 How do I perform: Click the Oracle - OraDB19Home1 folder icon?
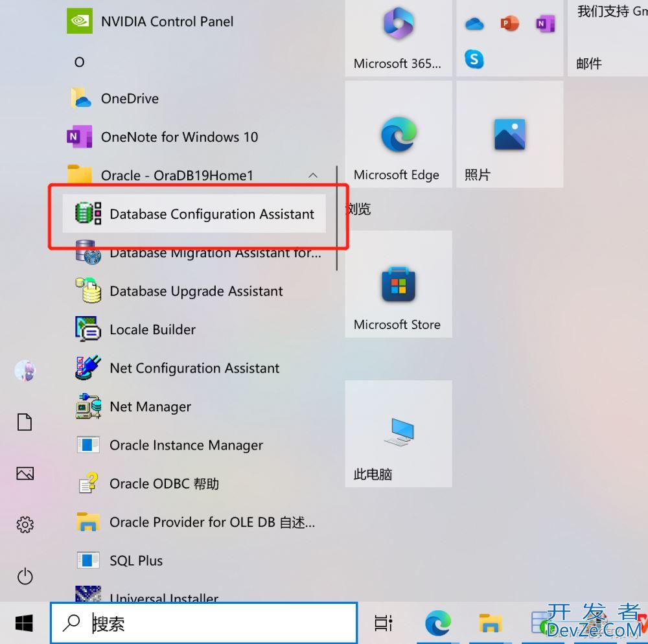(79, 174)
